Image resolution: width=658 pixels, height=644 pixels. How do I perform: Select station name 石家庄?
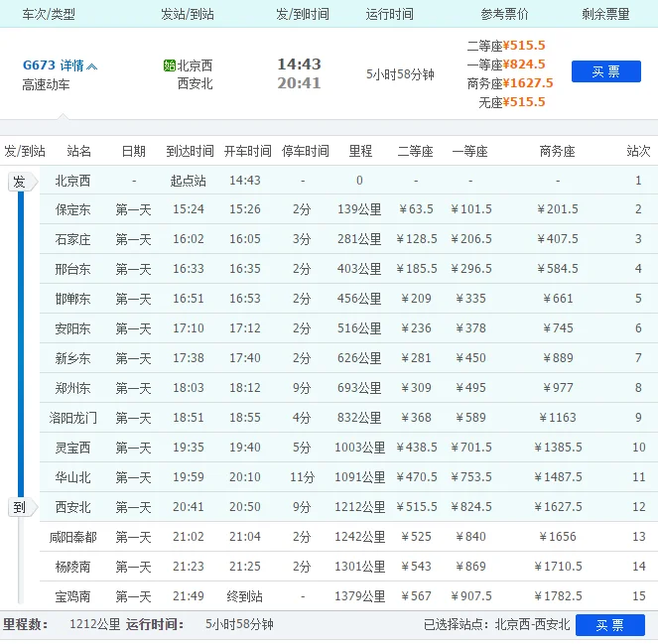[x=72, y=239]
